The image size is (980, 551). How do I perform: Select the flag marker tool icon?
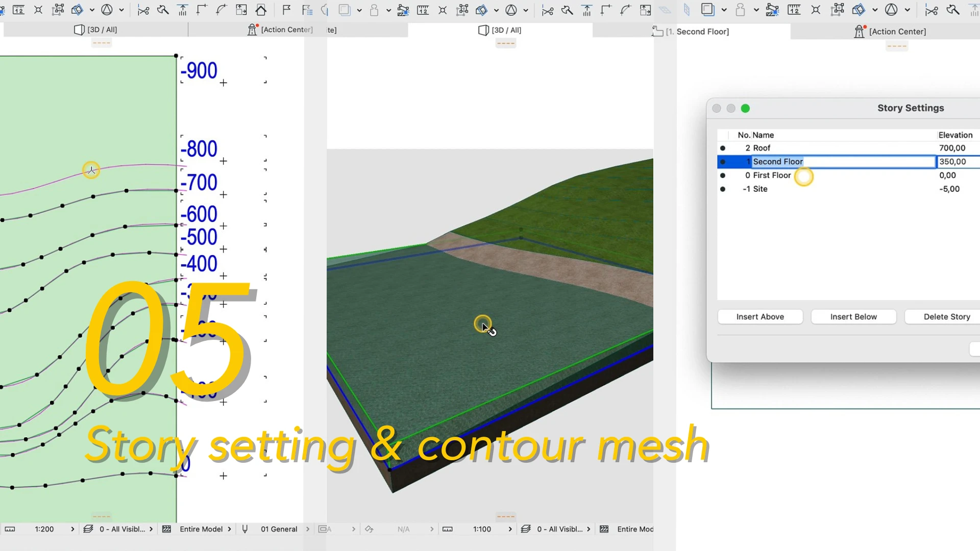286,10
